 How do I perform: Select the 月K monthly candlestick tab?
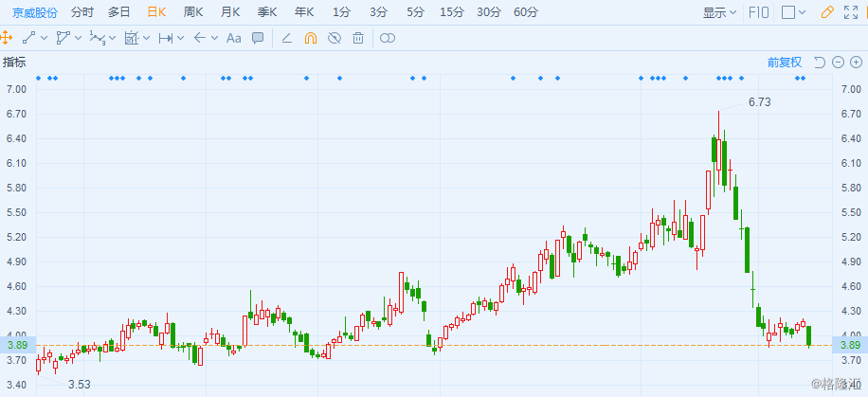[x=230, y=12]
